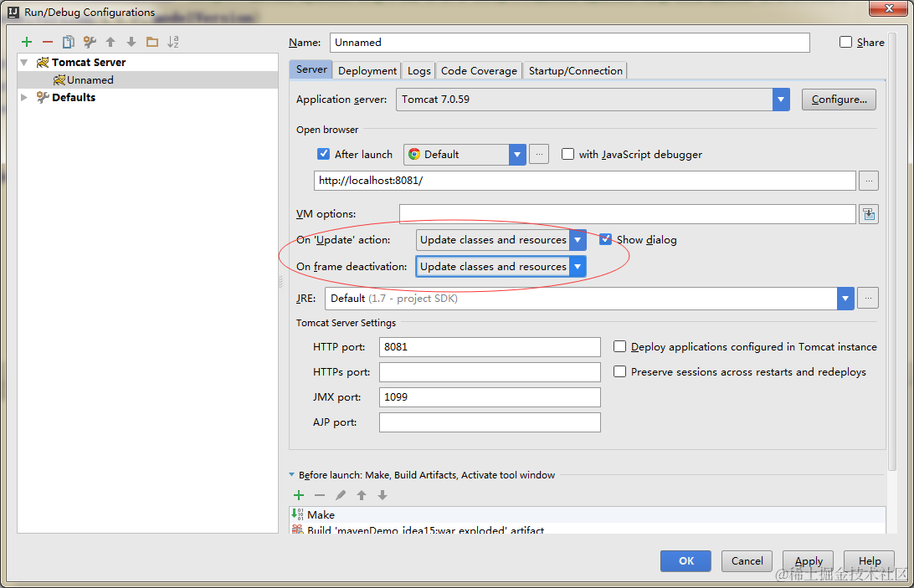Switch to the Server tab
The width and height of the screenshot is (914, 588).
(311, 69)
